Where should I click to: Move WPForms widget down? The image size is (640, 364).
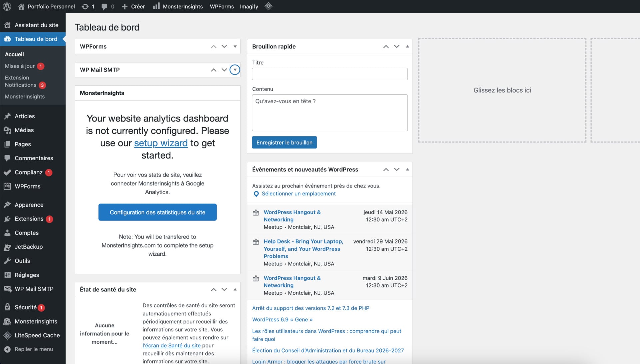[224, 47]
